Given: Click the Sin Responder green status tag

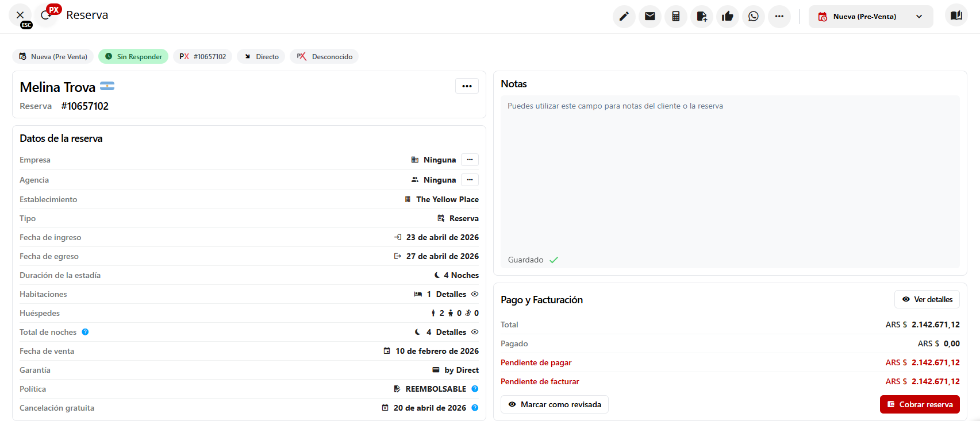Looking at the screenshot, I should pos(133,56).
